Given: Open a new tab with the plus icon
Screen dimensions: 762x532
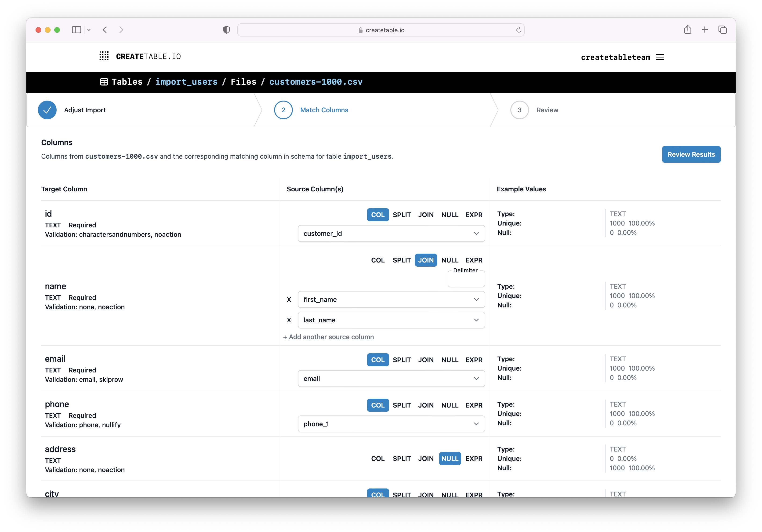Looking at the screenshot, I should coord(705,30).
